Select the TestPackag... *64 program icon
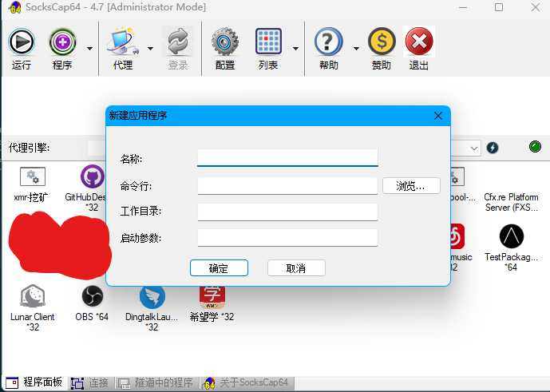 [x=512, y=236]
